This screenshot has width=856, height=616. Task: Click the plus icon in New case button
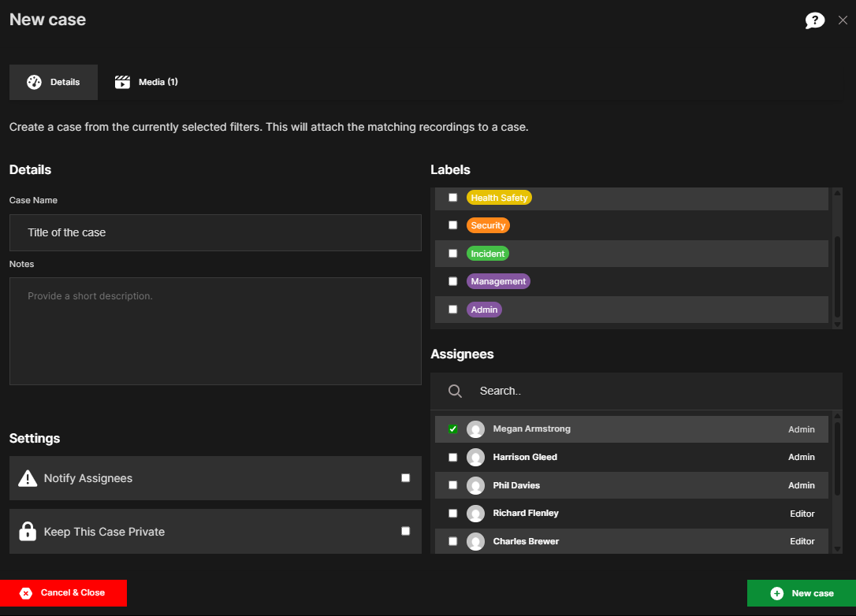[777, 593]
